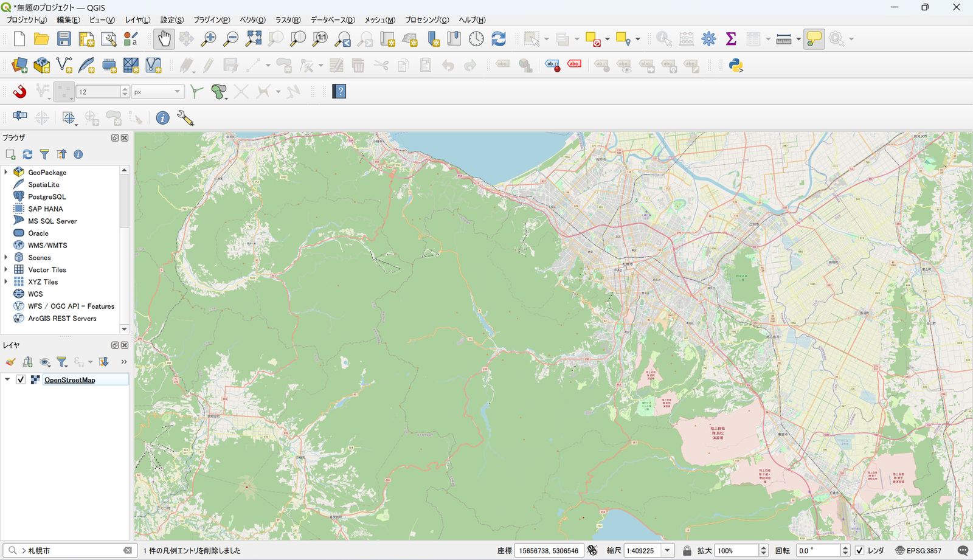Toggle the snapping magnet icon
Screen dimensions: 973x560
point(19,92)
